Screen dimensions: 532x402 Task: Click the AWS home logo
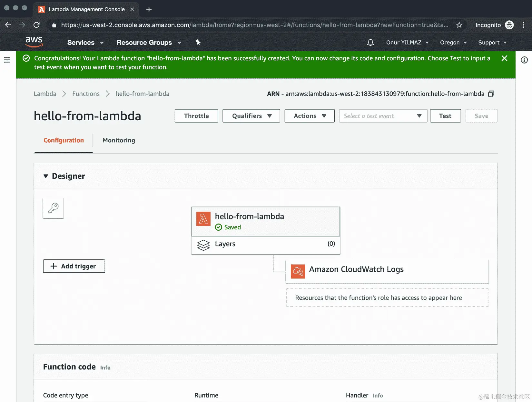[x=34, y=42]
